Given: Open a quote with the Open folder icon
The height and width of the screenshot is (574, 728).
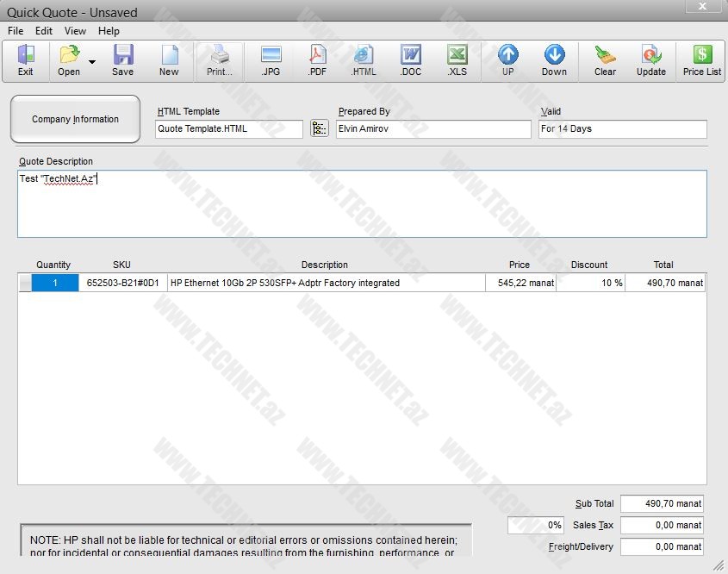Looking at the screenshot, I should 69,60.
